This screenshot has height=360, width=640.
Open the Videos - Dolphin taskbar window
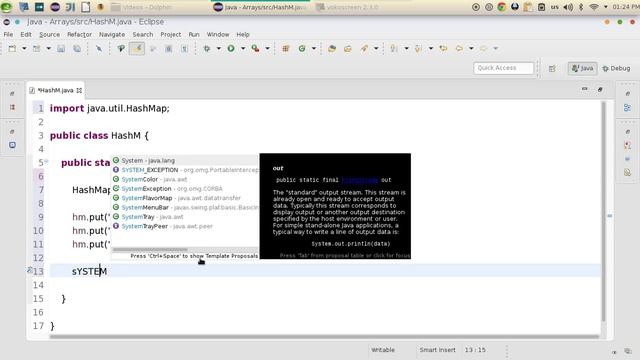pyautogui.click(x=142, y=7)
